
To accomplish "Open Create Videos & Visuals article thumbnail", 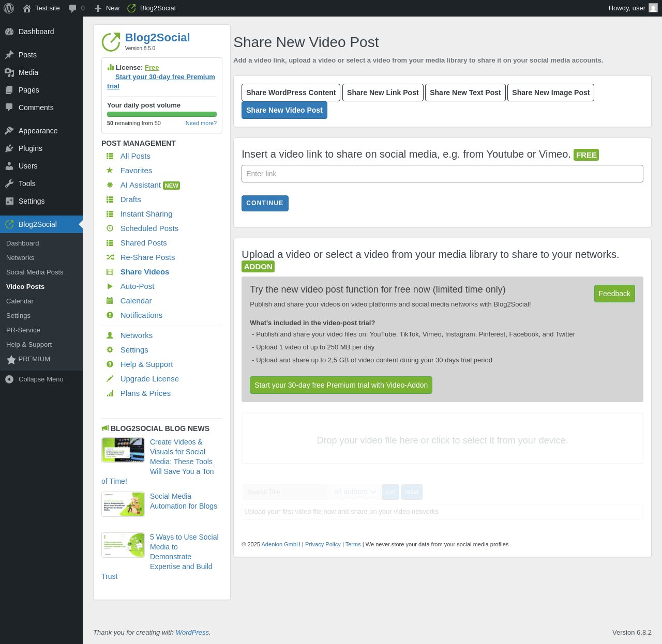I will coord(123,450).
